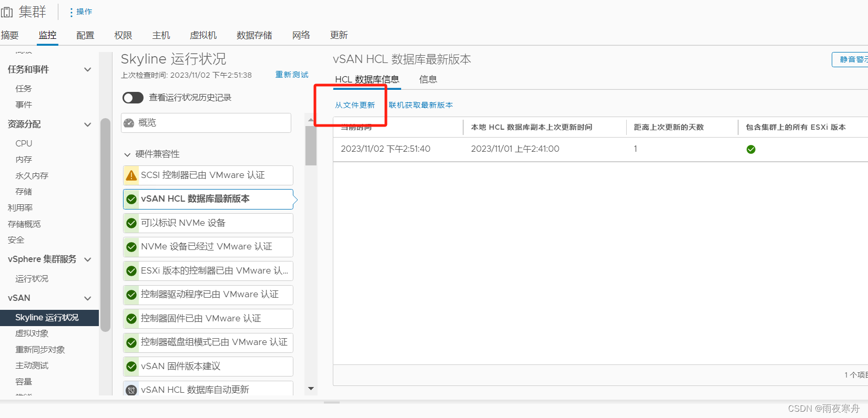Click green check icon on 控制器固件 item
This screenshot has width=868, height=418.
131,319
